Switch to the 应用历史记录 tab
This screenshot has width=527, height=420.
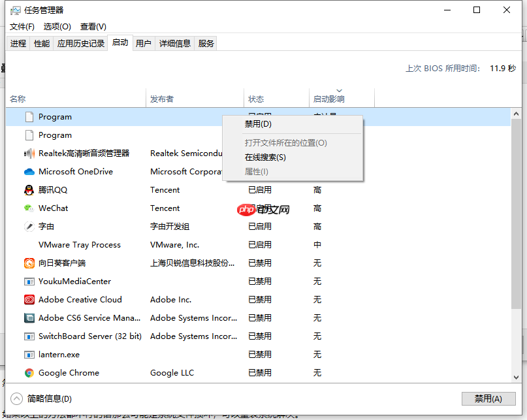click(x=81, y=43)
